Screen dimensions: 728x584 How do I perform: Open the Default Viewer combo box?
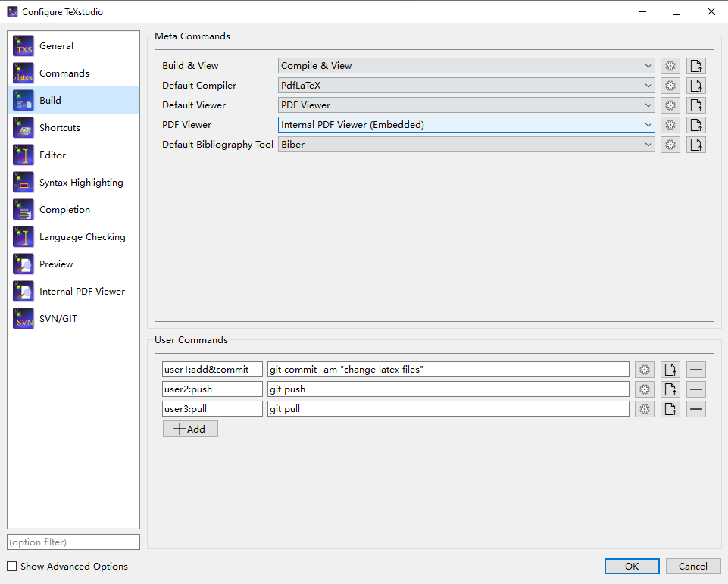(x=466, y=105)
